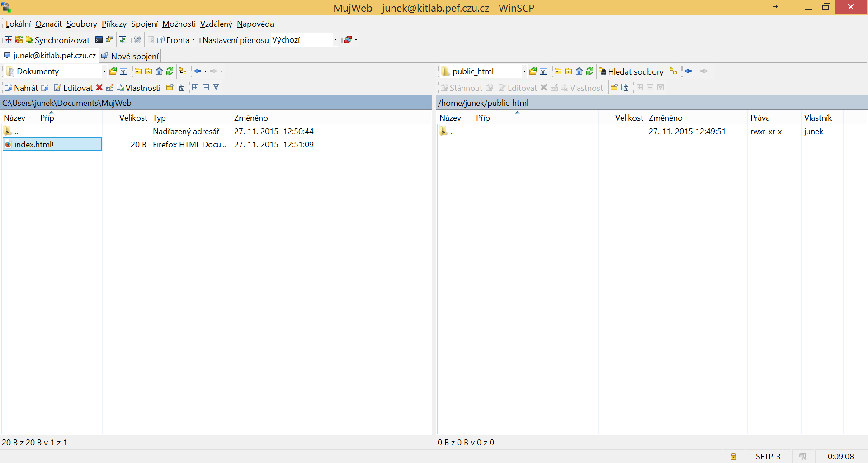Image resolution: width=868 pixels, height=463 pixels.
Task: Create new folder in remote panel
Action: 614,88
